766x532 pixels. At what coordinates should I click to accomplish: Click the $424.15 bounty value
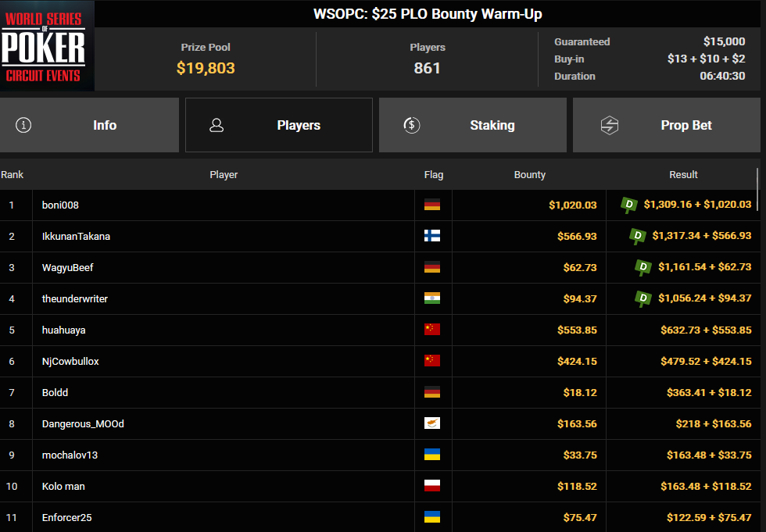(x=577, y=361)
